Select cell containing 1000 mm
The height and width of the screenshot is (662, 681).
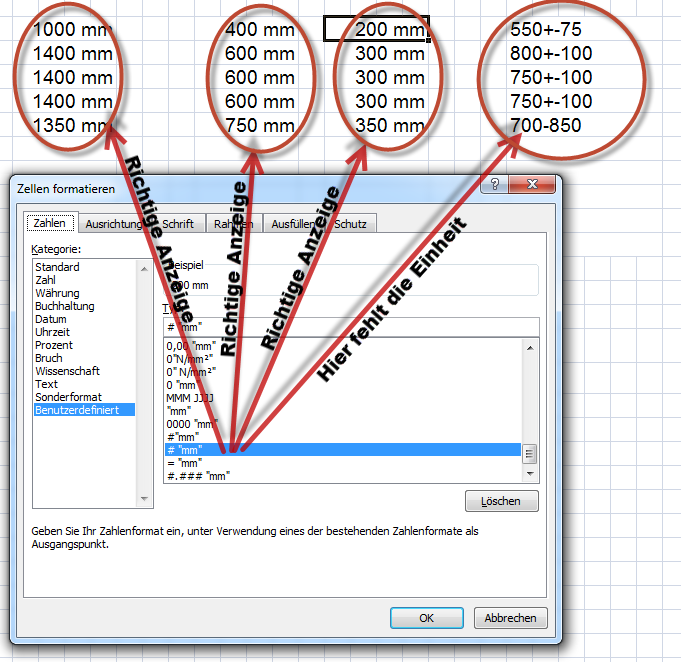(x=72, y=29)
